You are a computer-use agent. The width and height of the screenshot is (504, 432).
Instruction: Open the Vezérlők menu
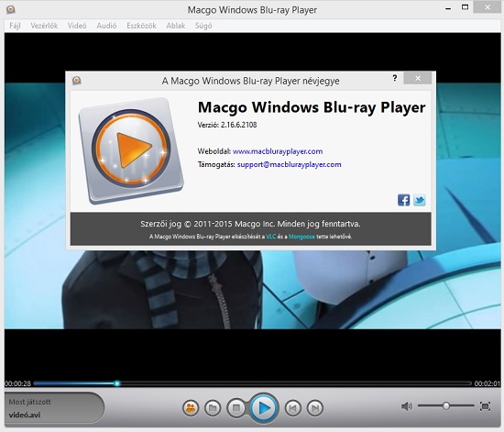coord(44,26)
